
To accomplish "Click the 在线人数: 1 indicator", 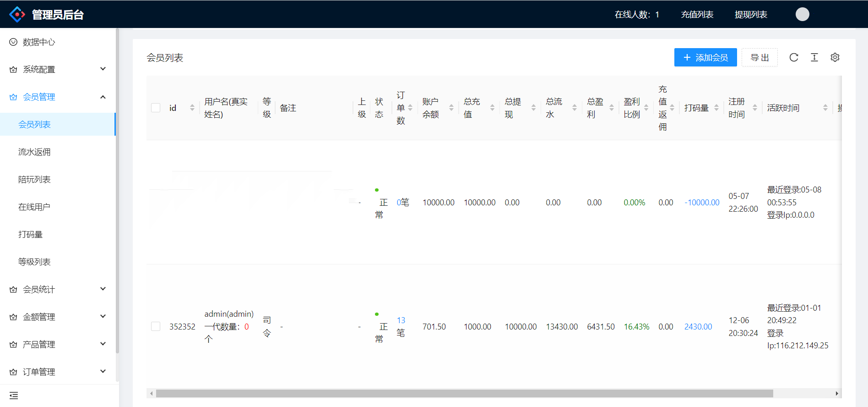I will tap(637, 14).
